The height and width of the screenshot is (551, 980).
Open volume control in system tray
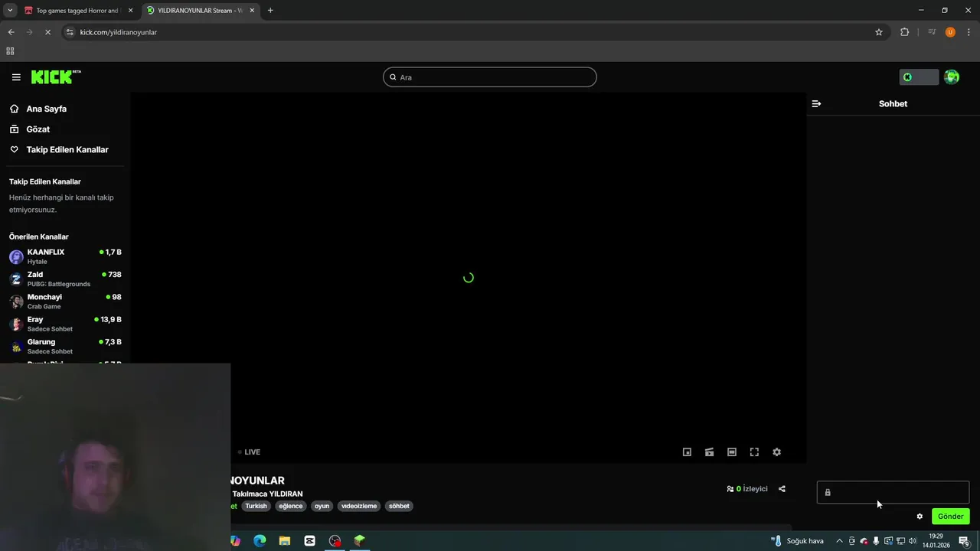click(x=913, y=541)
